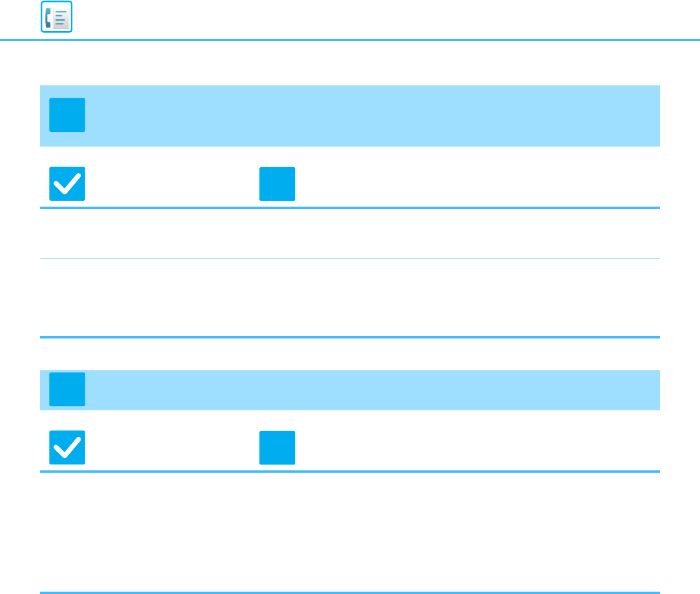Click the upper light-blue header band
The height and width of the screenshot is (594, 700).
click(350, 116)
